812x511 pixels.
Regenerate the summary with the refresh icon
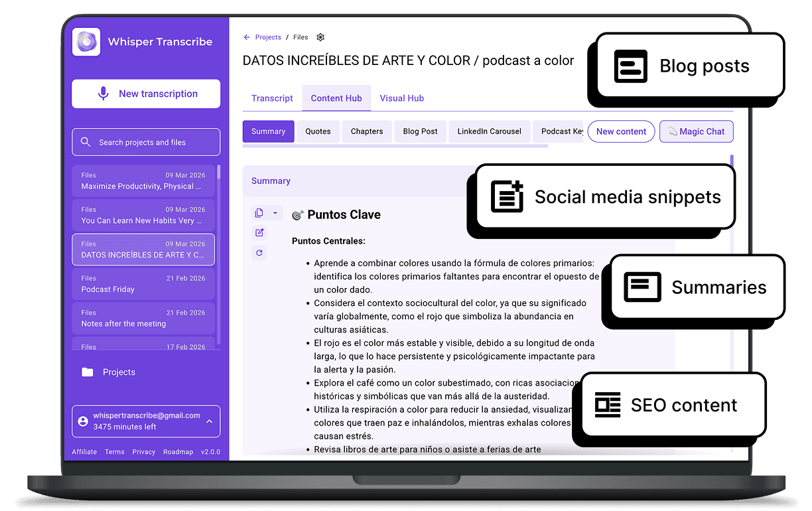259,252
